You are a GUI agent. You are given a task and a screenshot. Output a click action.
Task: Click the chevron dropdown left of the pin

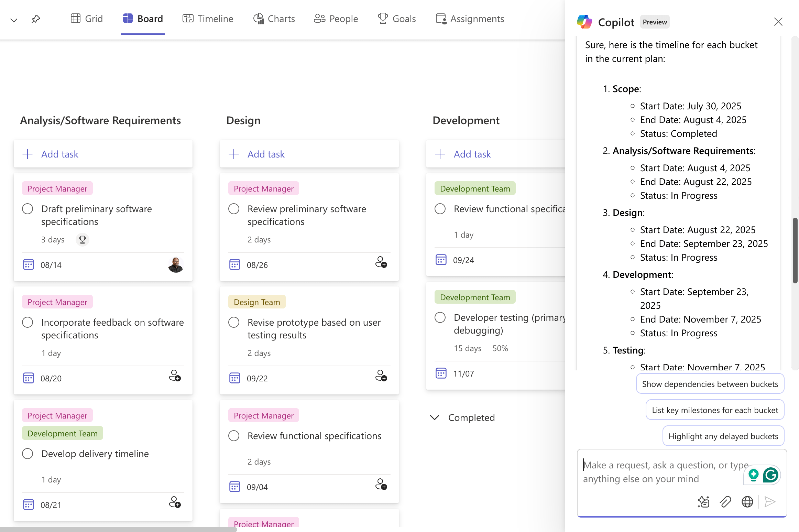click(14, 20)
